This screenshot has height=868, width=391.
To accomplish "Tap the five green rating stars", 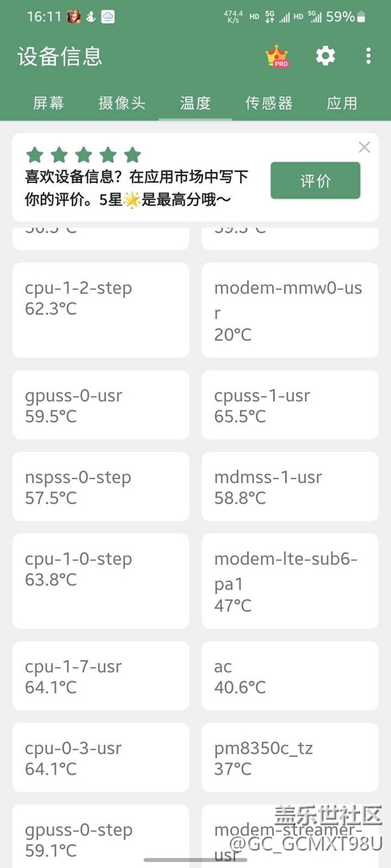I will click(83, 155).
